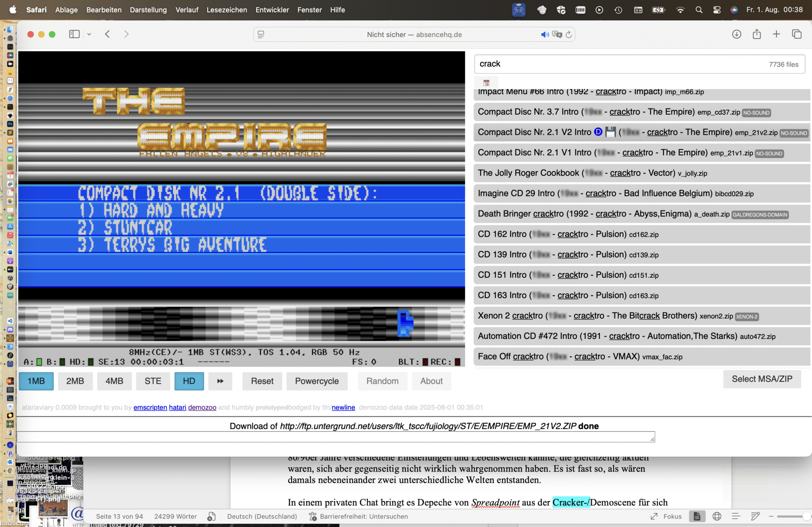Screen dimensions: 812x527
Task: Click the floppy disk icon beside Compact Disc 2.1 V2
Action: tap(611, 132)
